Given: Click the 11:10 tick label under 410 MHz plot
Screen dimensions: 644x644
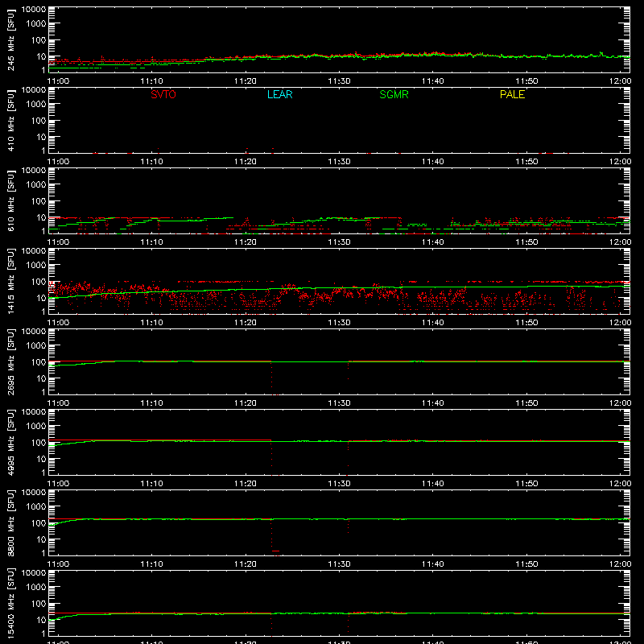Looking at the screenshot, I should tap(151, 162).
